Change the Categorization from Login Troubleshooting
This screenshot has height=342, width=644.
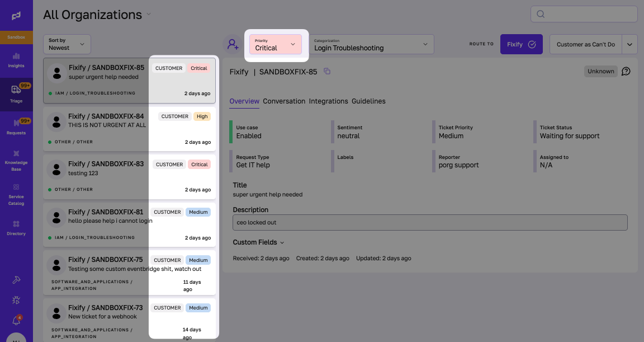coord(371,44)
